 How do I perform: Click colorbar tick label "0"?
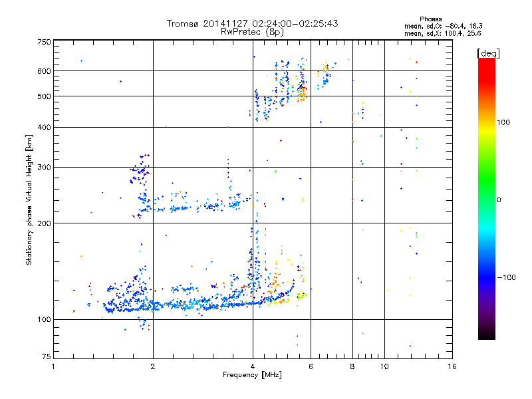(499, 200)
